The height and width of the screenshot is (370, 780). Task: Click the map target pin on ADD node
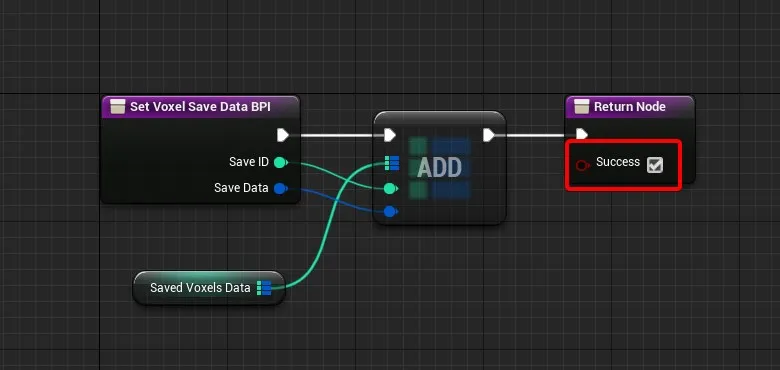391,163
